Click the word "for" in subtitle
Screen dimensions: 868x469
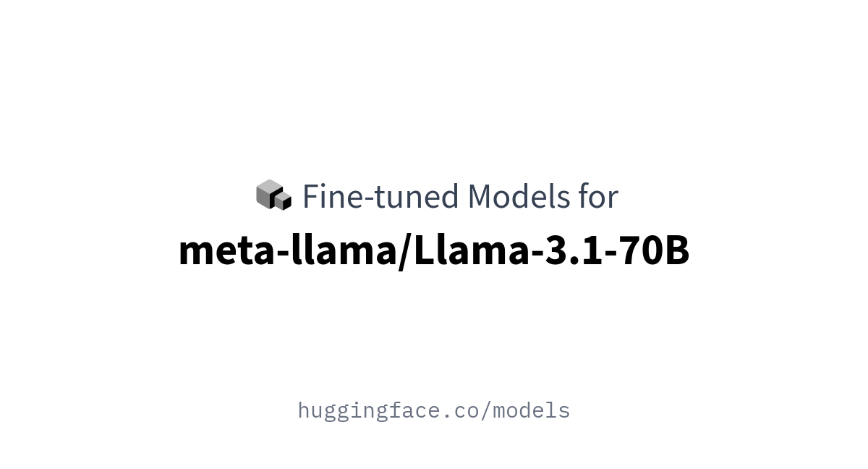[598, 197]
